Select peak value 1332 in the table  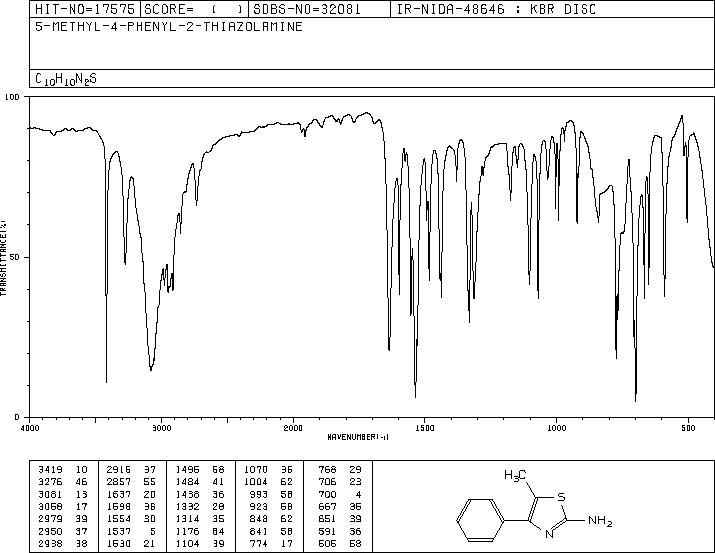(187, 506)
